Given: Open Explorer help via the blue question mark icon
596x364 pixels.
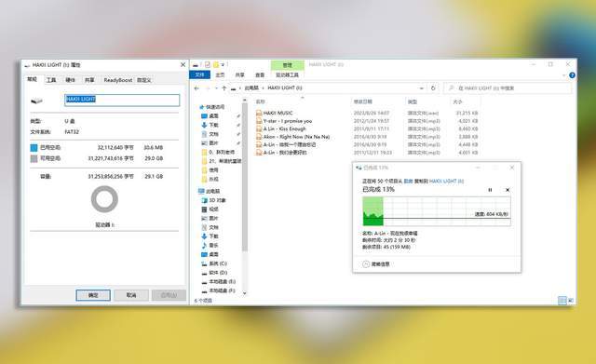Looking at the screenshot, I should (572, 75).
